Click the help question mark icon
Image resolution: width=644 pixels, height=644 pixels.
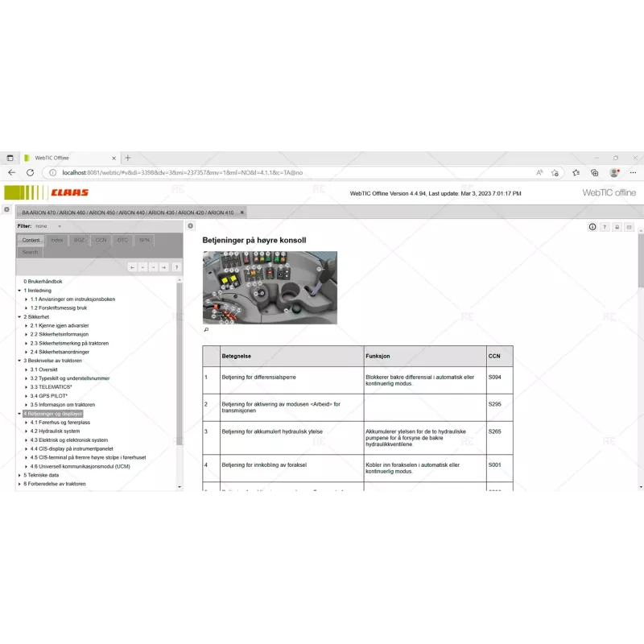(605, 228)
